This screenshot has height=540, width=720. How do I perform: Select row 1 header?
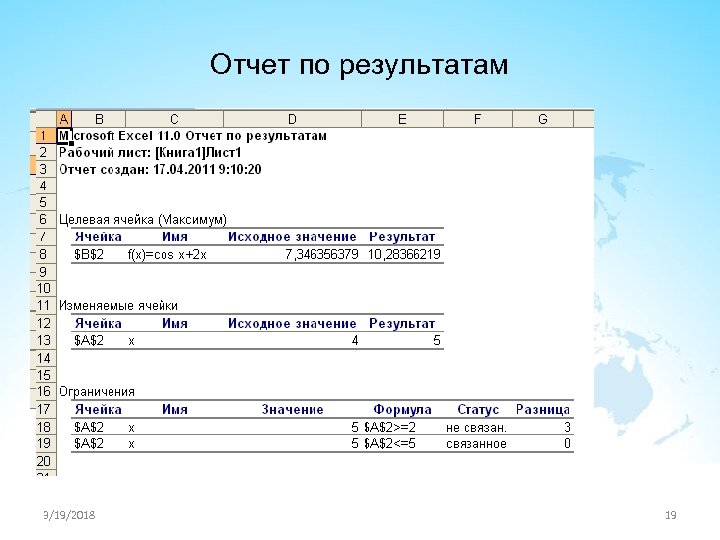[44, 136]
